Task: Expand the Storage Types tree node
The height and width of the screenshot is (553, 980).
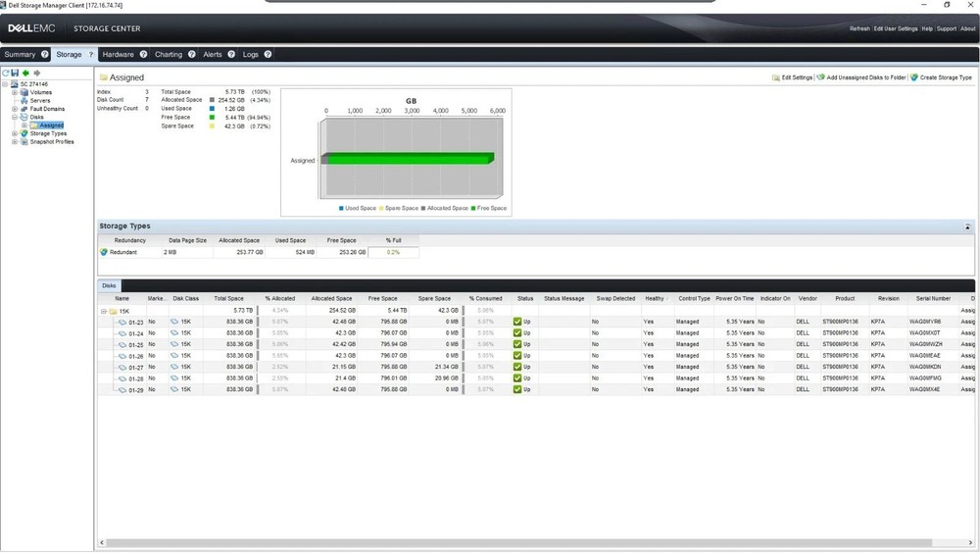Action: (15, 133)
